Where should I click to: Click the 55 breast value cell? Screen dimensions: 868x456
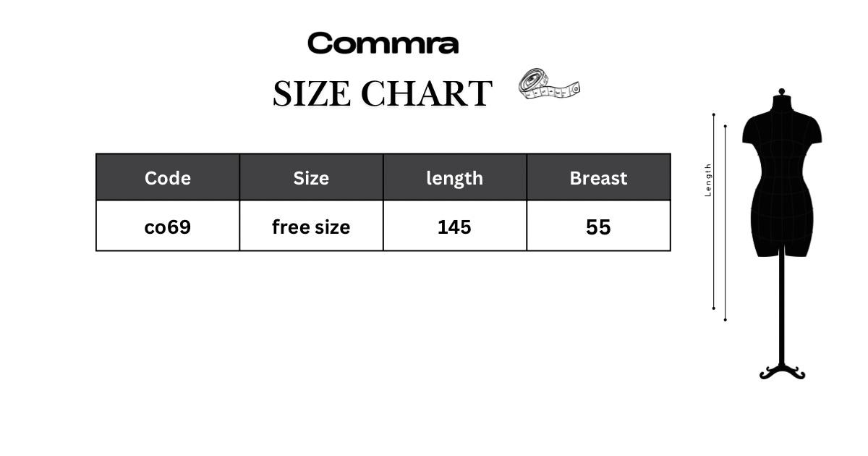598,227
